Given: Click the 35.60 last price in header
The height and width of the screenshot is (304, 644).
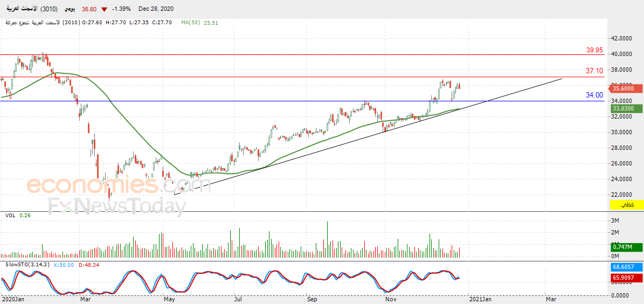Looking at the screenshot, I should click(89, 9).
